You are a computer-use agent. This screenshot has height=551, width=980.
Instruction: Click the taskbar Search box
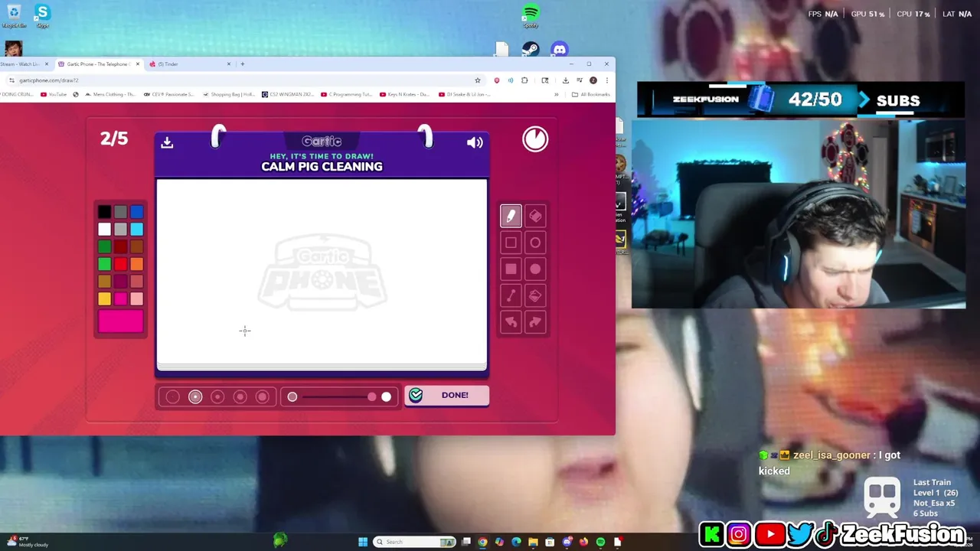[414, 542]
